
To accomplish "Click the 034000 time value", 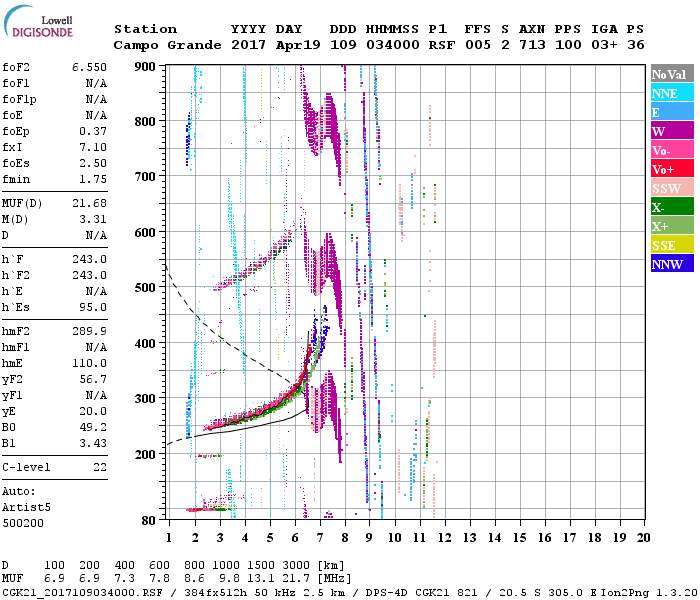I will (392, 45).
